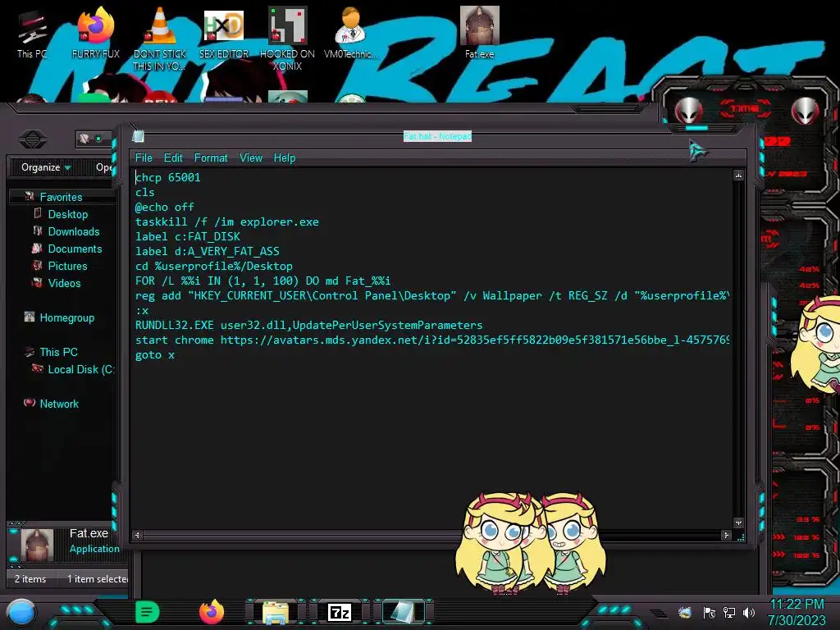Click the Desktop folder icon in sidebar
Screen dimensions: 840x630
[38, 213]
